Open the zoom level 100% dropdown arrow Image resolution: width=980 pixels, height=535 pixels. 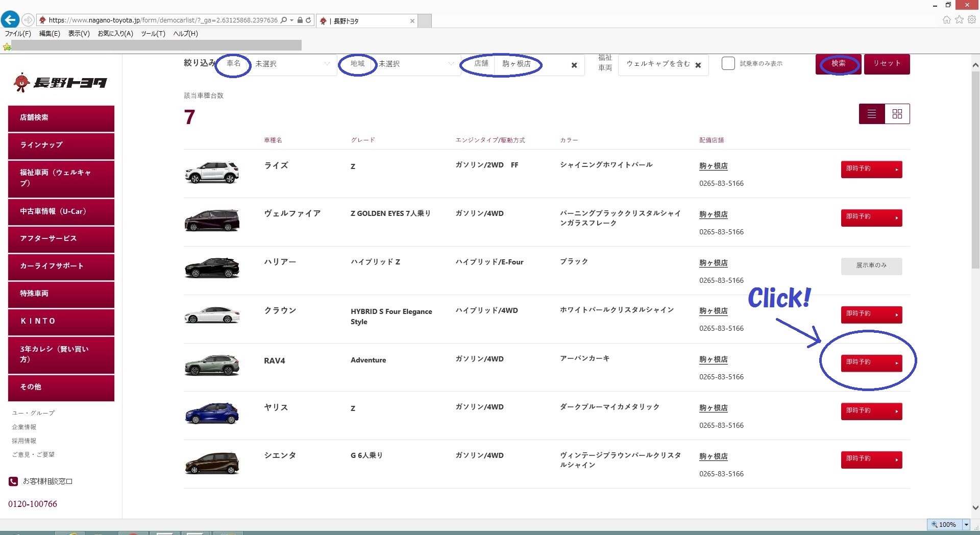[x=966, y=524]
